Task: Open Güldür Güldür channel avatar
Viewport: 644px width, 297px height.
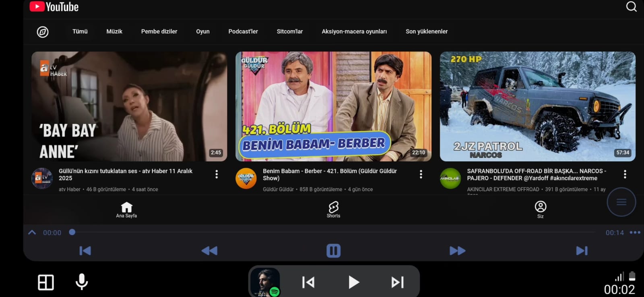Action: 246,178
